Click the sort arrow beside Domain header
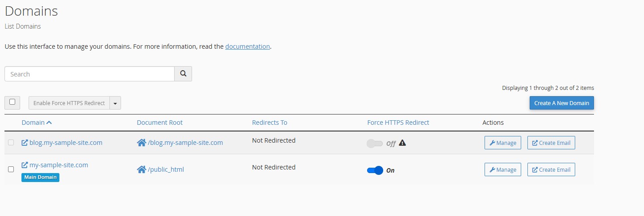Viewport: 644px width, 216px height. [49, 123]
